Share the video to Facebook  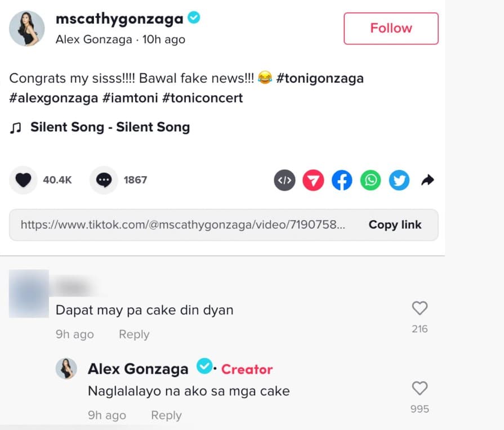342,180
